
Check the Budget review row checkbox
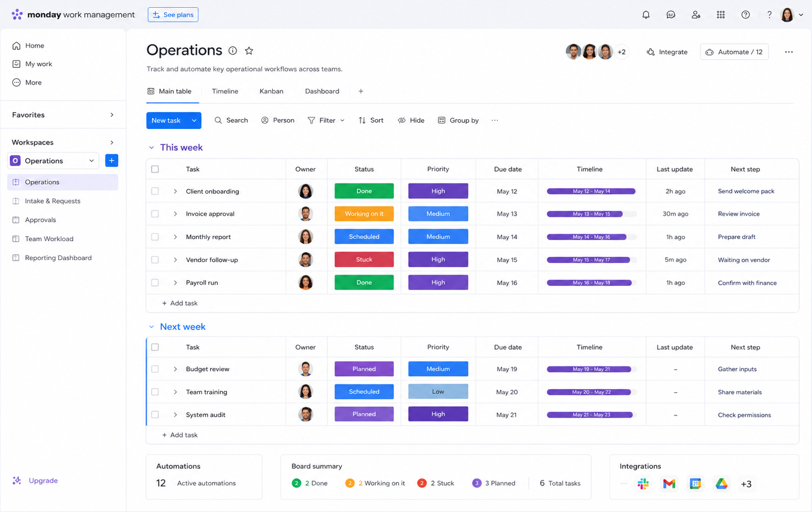155,369
